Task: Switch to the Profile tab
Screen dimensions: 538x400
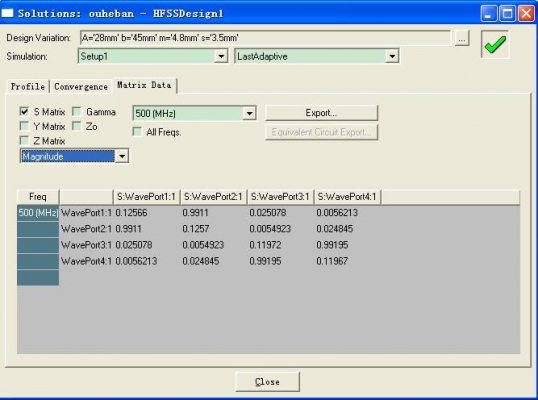Action: pyautogui.click(x=28, y=86)
